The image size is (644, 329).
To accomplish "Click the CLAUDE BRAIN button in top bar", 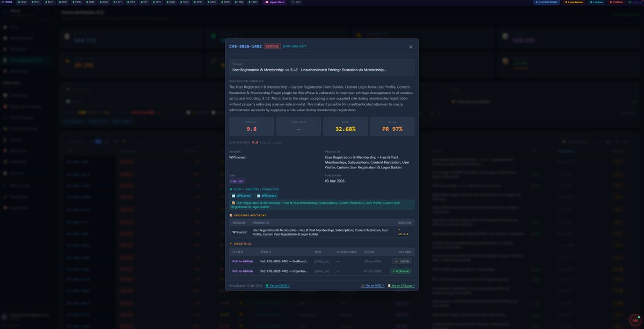I will [x=546, y=2].
